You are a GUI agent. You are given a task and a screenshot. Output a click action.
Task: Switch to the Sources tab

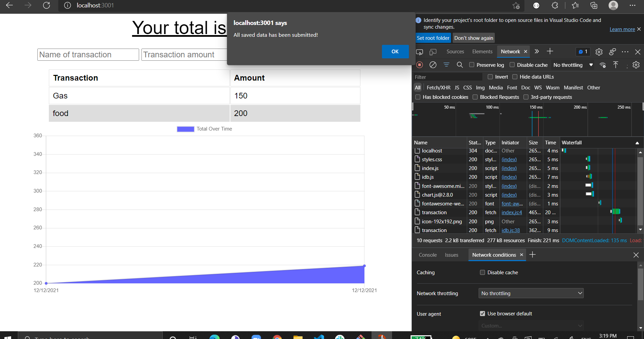click(455, 51)
